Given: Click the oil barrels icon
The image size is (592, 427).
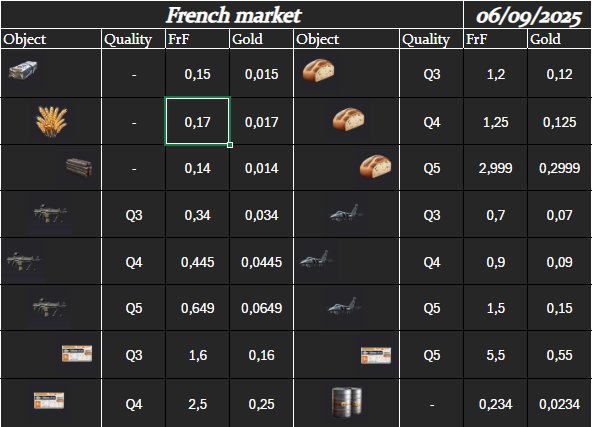Looking at the screenshot, I should [347, 402].
